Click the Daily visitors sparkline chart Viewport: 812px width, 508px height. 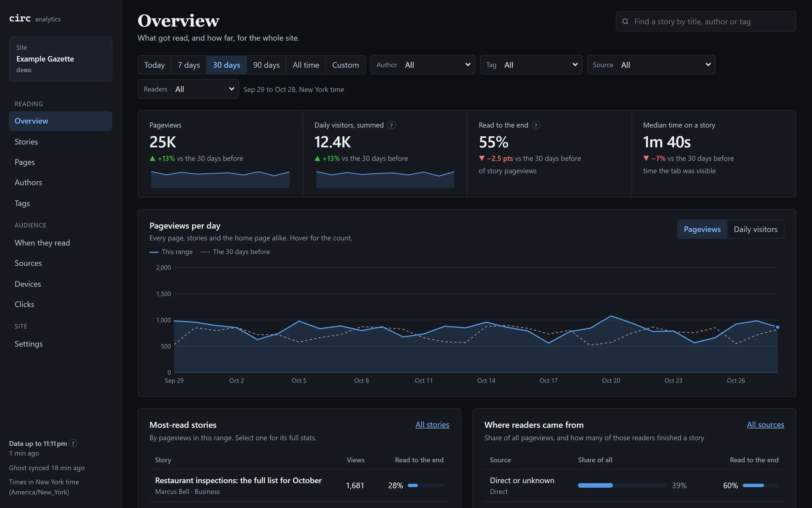click(385, 179)
